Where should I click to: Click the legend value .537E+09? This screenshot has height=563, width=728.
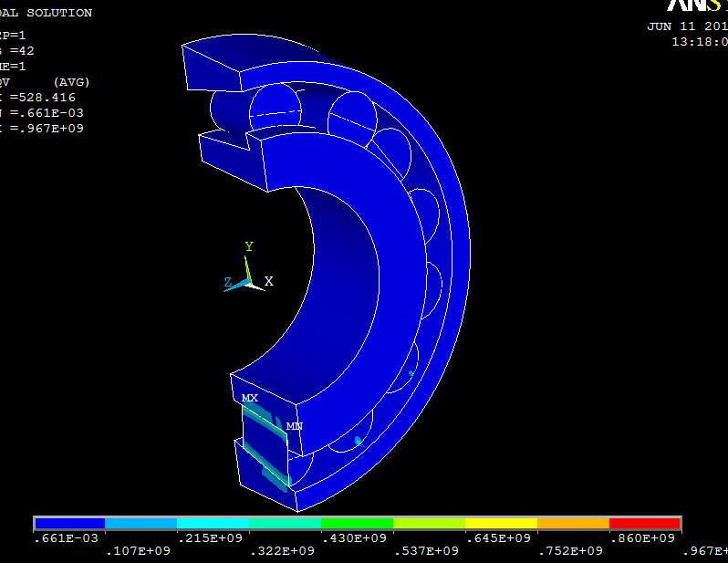pyautogui.click(x=426, y=551)
